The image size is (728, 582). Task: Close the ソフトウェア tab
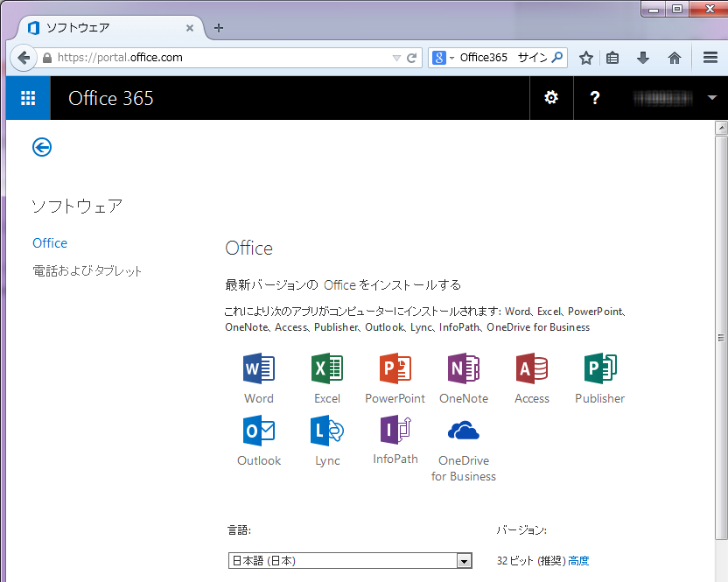tap(189, 28)
